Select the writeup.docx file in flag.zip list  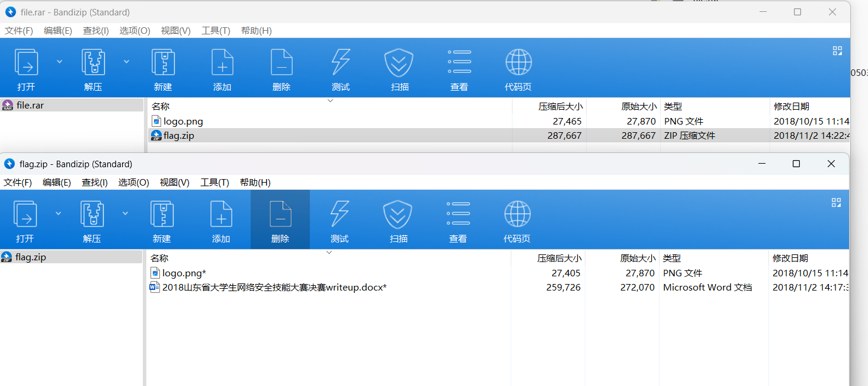pos(274,288)
